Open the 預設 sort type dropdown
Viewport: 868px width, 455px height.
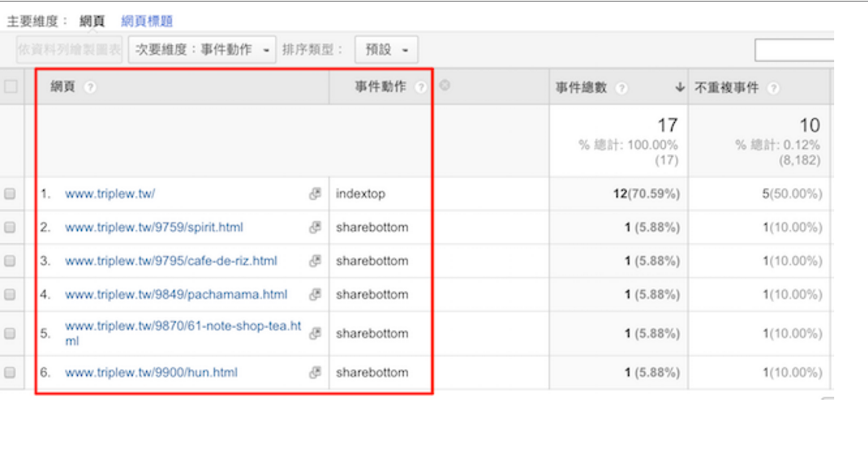(x=386, y=49)
